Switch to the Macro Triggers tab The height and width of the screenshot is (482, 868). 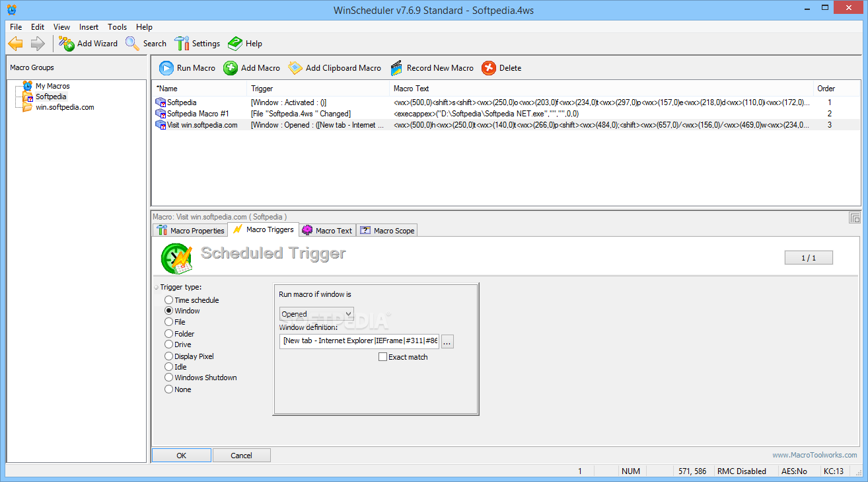click(264, 229)
